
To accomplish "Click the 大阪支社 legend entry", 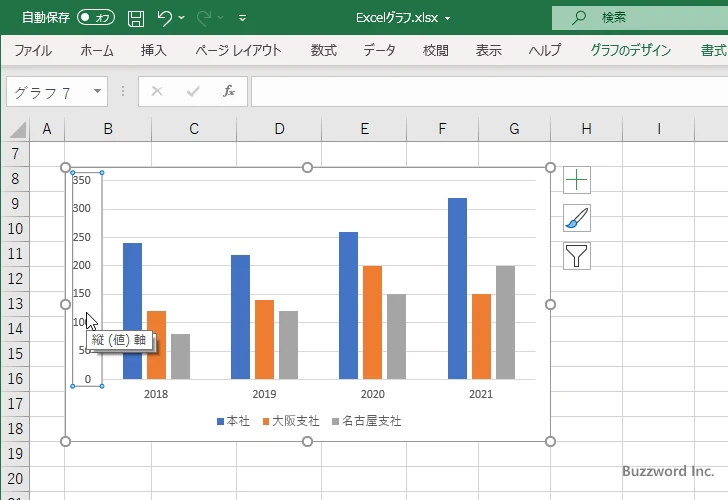I will pyautogui.click(x=291, y=421).
